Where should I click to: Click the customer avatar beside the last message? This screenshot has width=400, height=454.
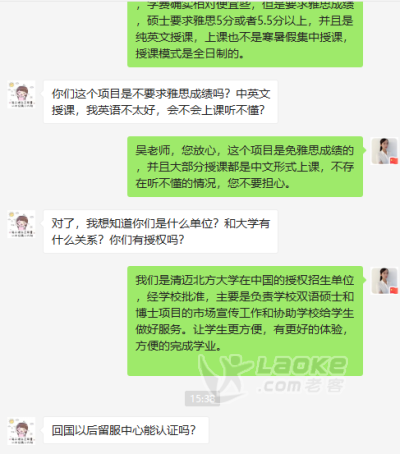point(21,431)
